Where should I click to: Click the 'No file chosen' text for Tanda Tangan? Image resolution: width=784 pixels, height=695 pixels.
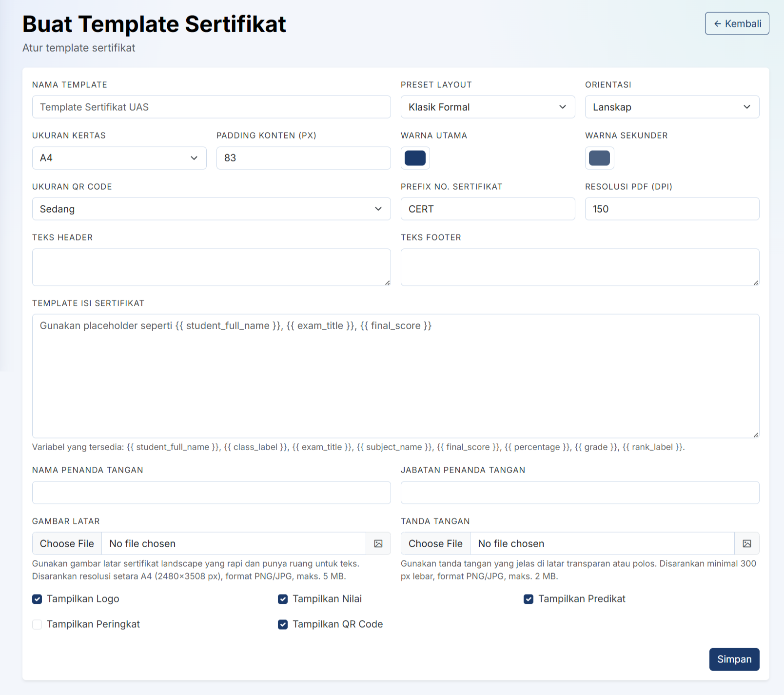pyautogui.click(x=511, y=543)
